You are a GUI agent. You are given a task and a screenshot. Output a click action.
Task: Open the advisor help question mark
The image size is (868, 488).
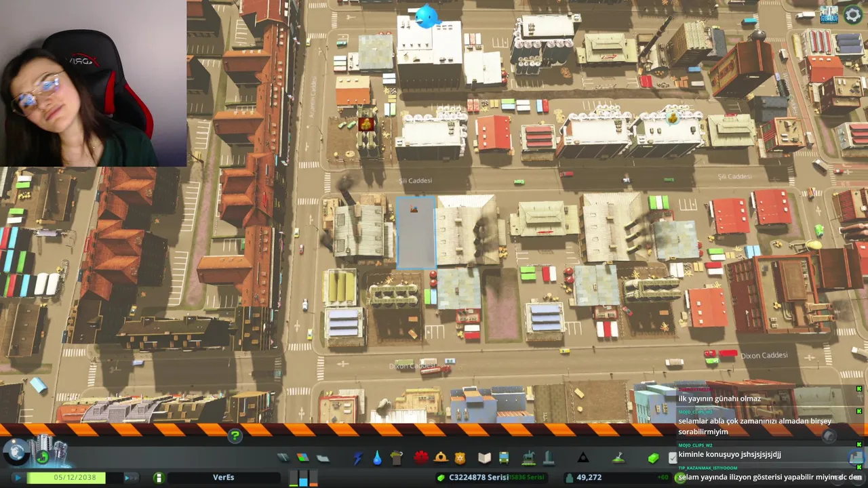pyautogui.click(x=235, y=436)
